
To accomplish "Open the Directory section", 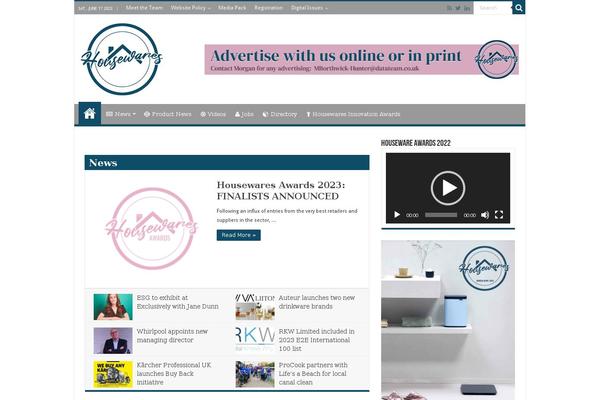I will click(280, 114).
